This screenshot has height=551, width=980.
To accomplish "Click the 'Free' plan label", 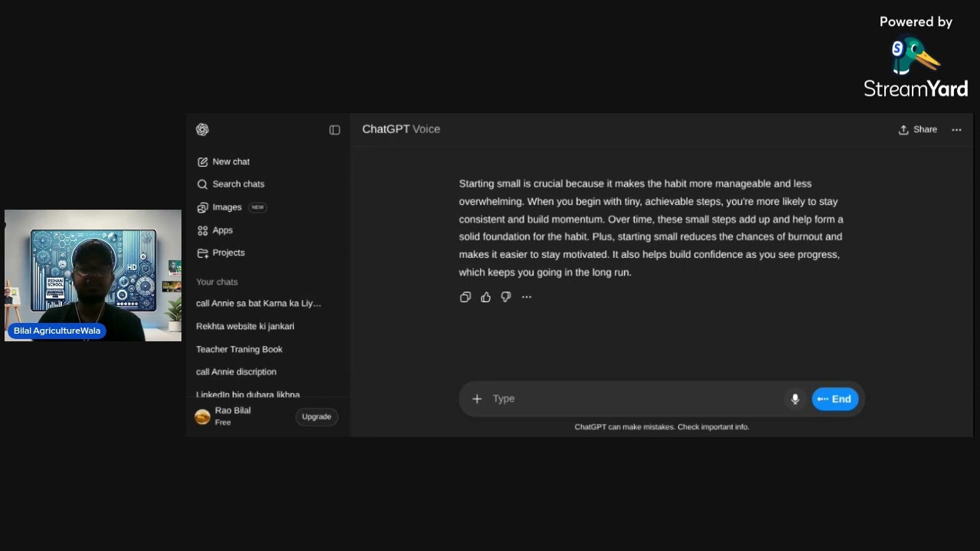I will coord(223,422).
